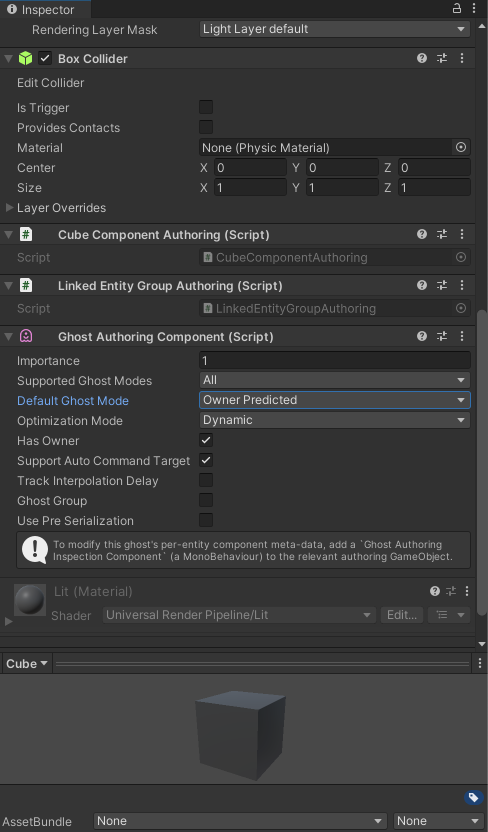Open Inspector panel more options menu

tap(474, 8)
